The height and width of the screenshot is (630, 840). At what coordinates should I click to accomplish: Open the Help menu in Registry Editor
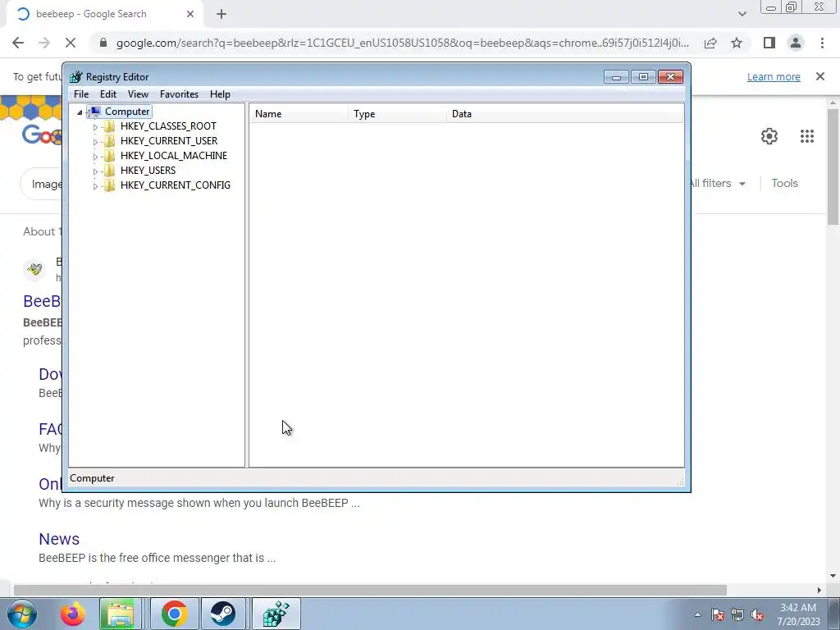coord(220,94)
